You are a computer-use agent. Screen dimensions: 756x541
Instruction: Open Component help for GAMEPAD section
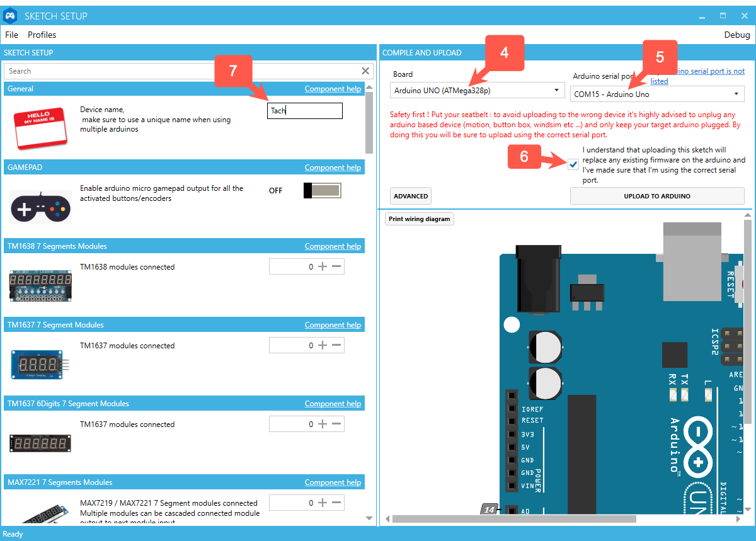333,168
